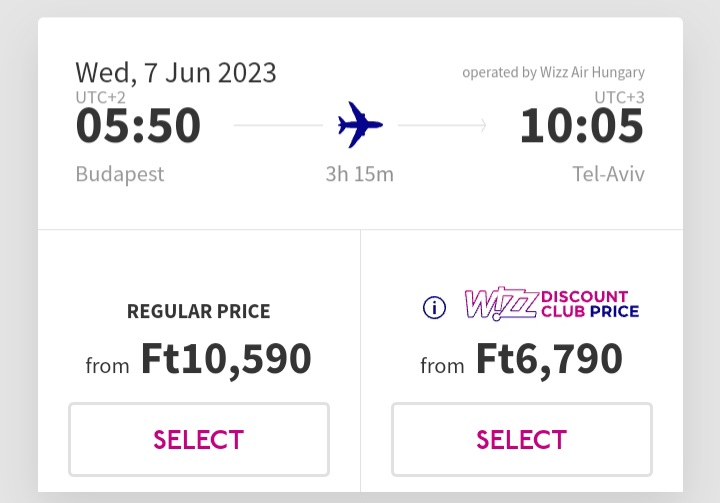The width and height of the screenshot is (720, 503).
Task: Click the 3h 15m flight duration
Action: 360,174
